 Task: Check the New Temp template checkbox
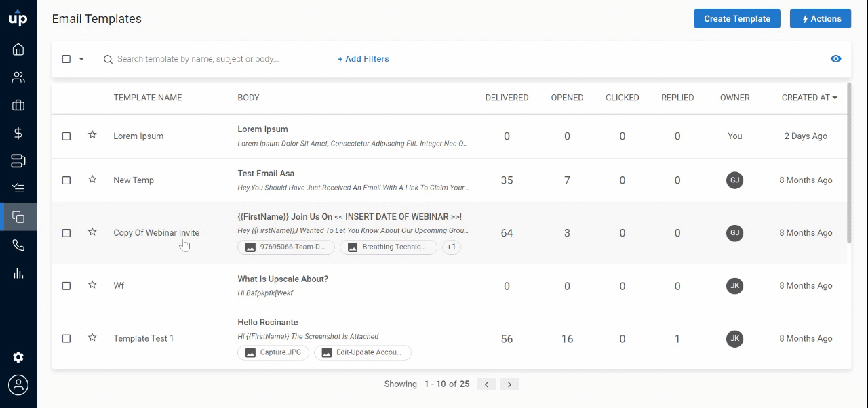coord(66,180)
